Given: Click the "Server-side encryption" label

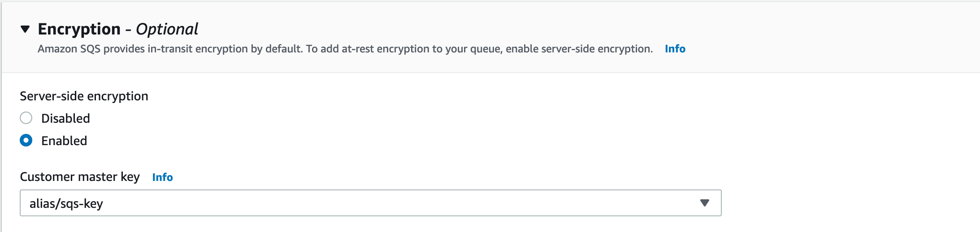Looking at the screenshot, I should 84,96.
